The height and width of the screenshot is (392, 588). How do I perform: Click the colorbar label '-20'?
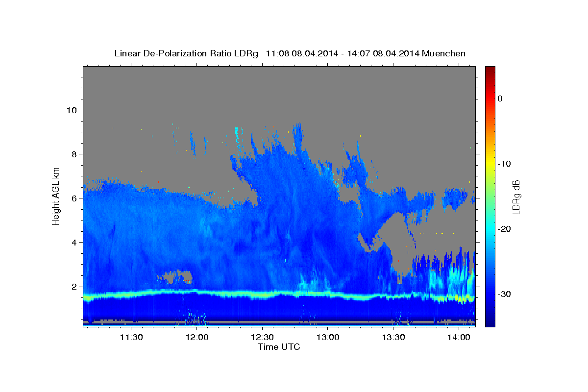(x=504, y=229)
